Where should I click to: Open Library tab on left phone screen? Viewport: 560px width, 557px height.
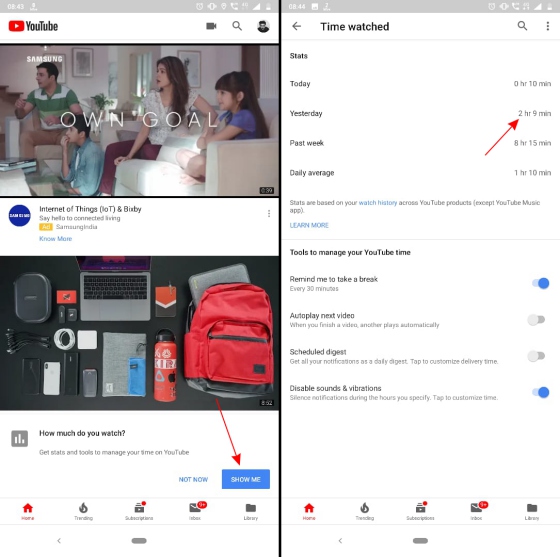(251, 511)
